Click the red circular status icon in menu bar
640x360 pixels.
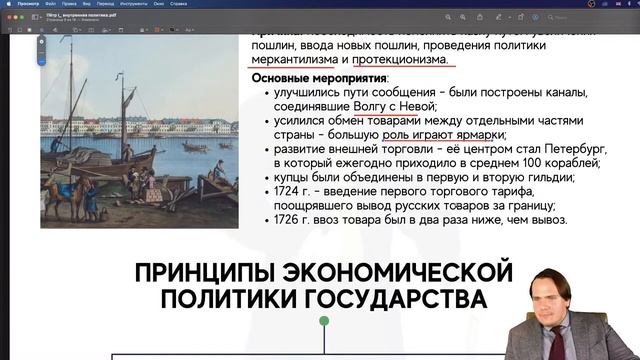coord(591,4)
